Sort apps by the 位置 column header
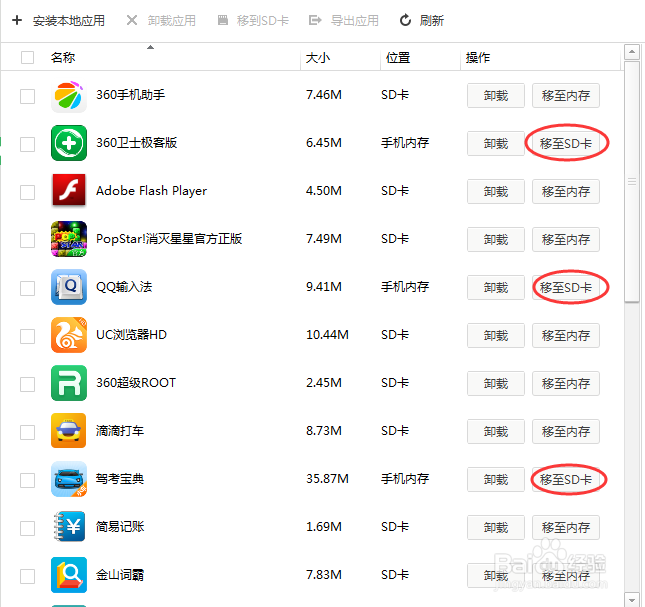645x607 pixels. click(x=397, y=57)
